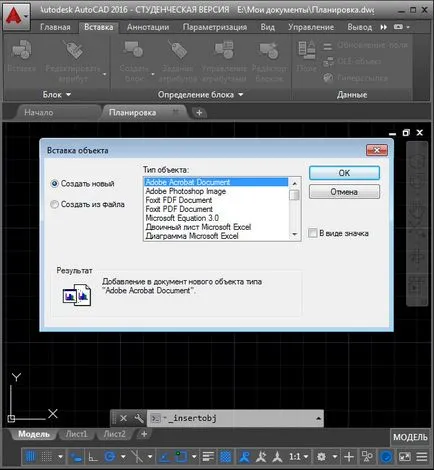Click the Вставка block insert icon

21,50
